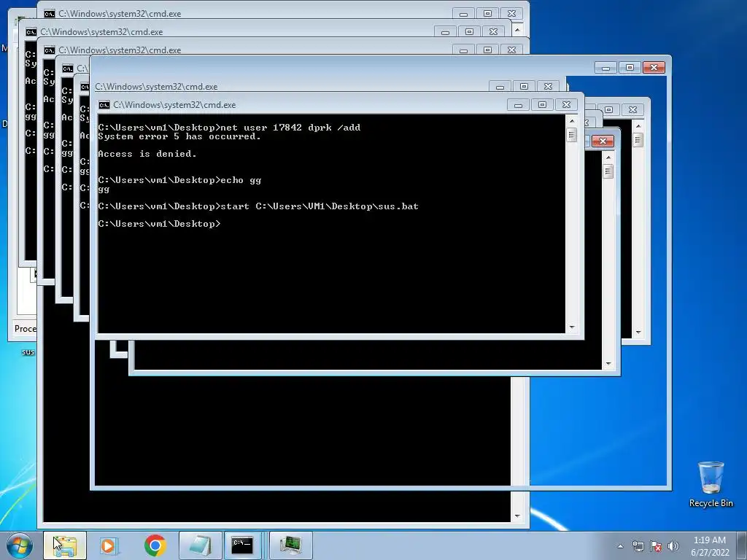Select the Recycle Bin desktop icon
This screenshot has width=747, height=560.
click(711, 478)
